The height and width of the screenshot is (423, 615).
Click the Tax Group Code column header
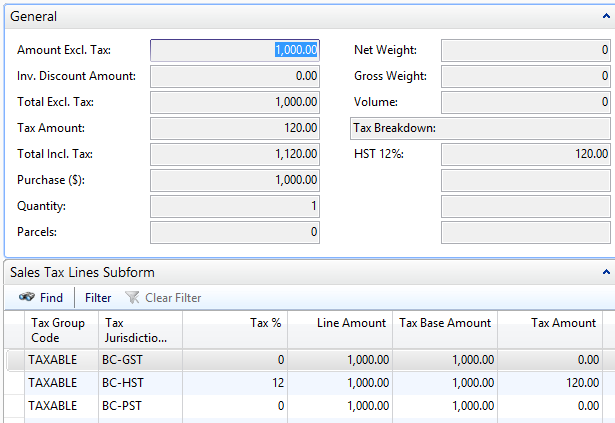[61, 330]
